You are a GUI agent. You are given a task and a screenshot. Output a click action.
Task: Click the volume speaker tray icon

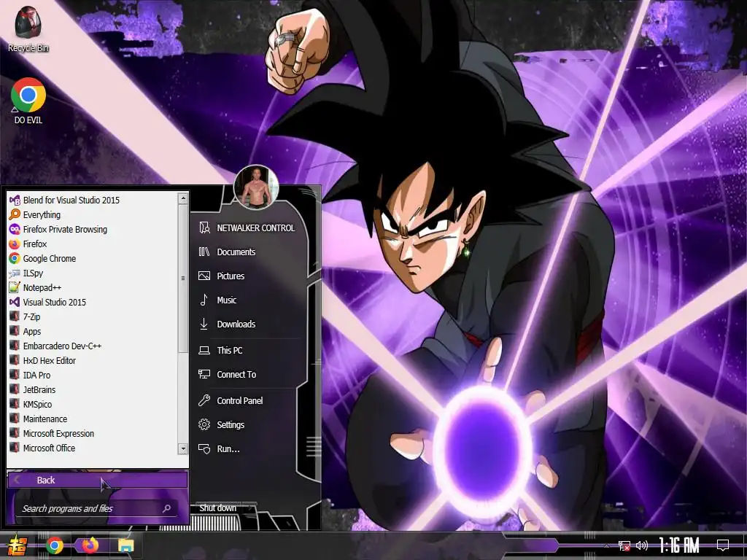tap(642, 545)
